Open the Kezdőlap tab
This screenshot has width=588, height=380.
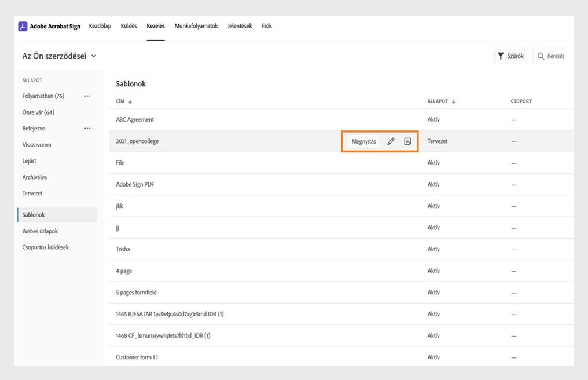pyautogui.click(x=100, y=26)
